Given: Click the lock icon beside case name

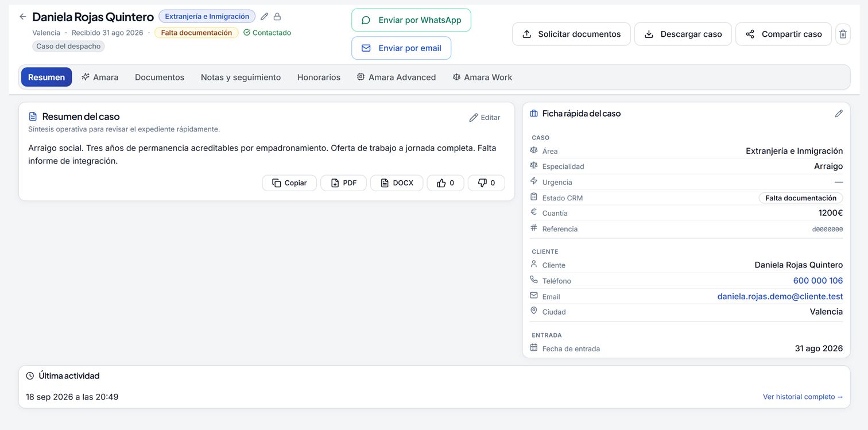Looking at the screenshot, I should (277, 17).
